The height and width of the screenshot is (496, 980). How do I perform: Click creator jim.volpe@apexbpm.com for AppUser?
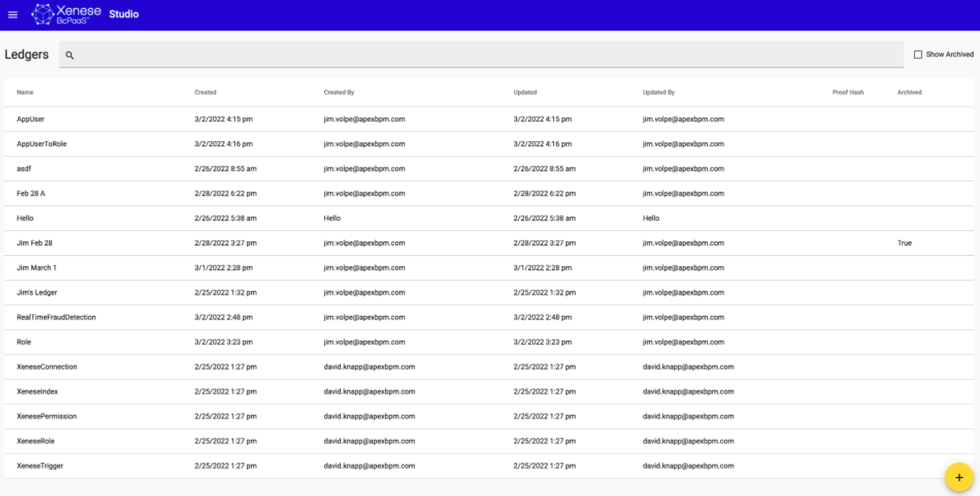pos(365,119)
